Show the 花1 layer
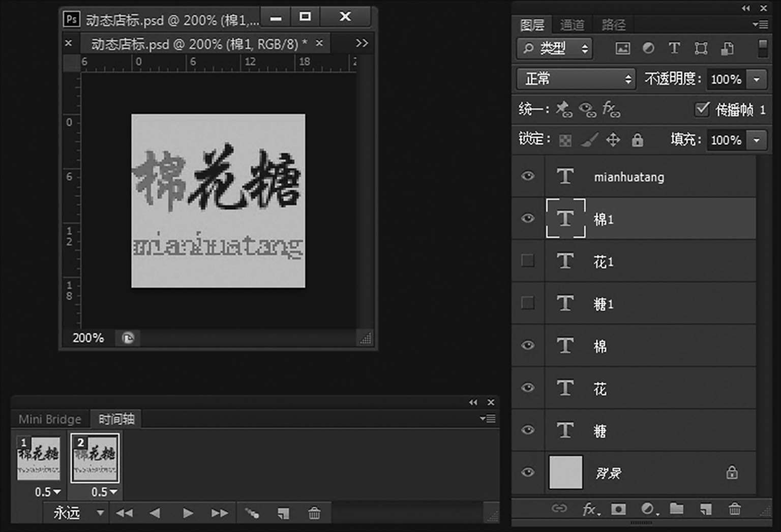Image resolution: width=781 pixels, height=532 pixels. click(x=528, y=261)
